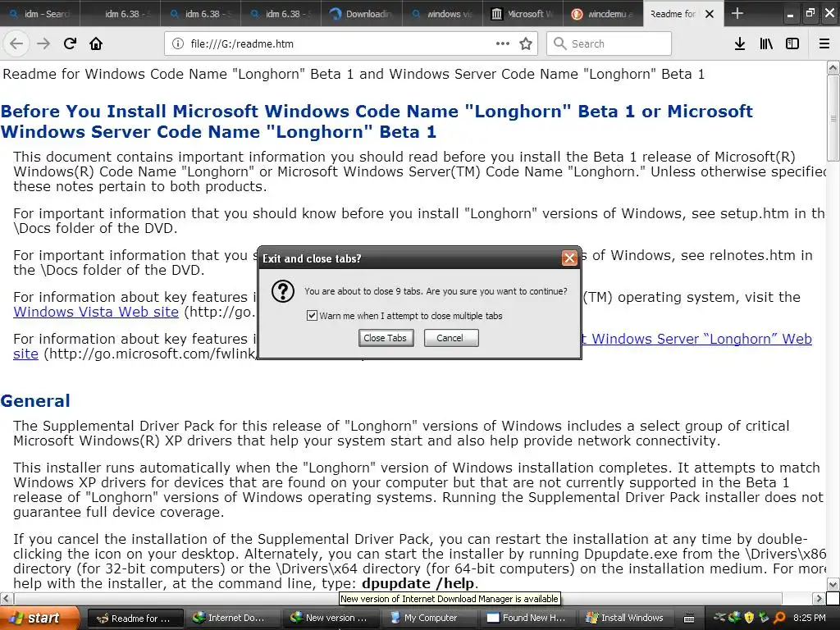This screenshot has width=840, height=630.
Task: Click the vertical scrollbar down arrow
Action: 833,584
